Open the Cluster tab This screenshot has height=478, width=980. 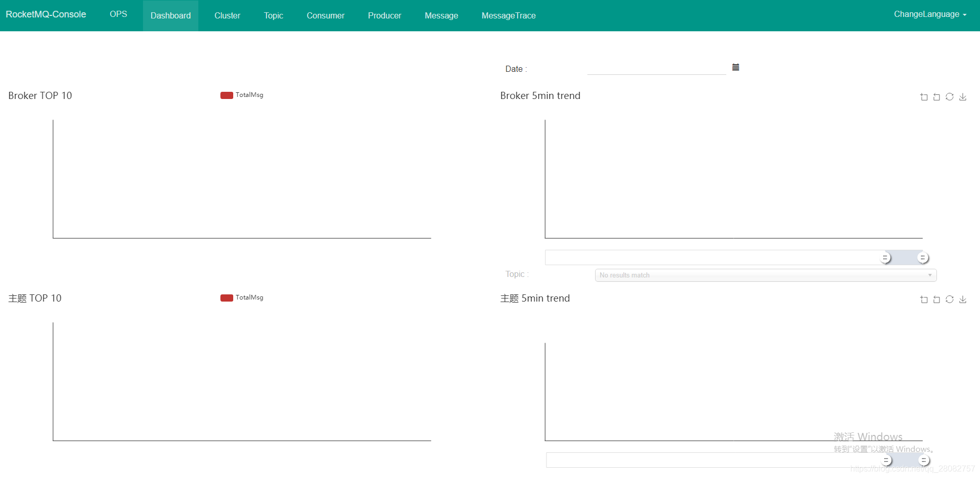point(227,16)
